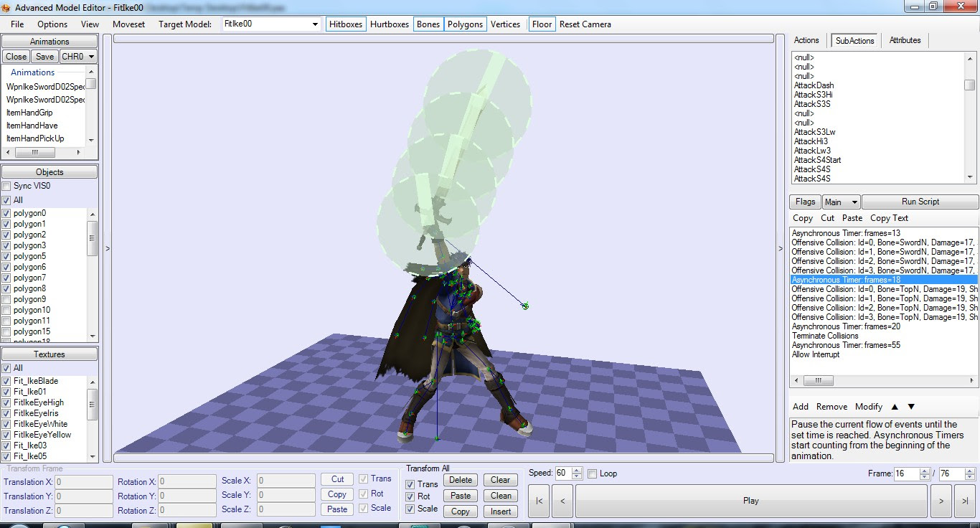The height and width of the screenshot is (528, 980).
Task: Select the Allow Interrupt event
Action: [816, 354]
